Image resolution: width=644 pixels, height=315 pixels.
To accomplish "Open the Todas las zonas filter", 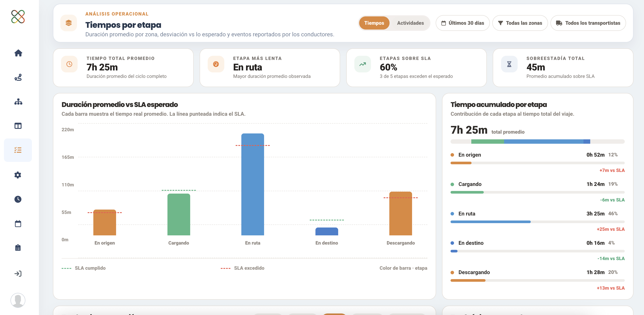I will click(x=520, y=23).
